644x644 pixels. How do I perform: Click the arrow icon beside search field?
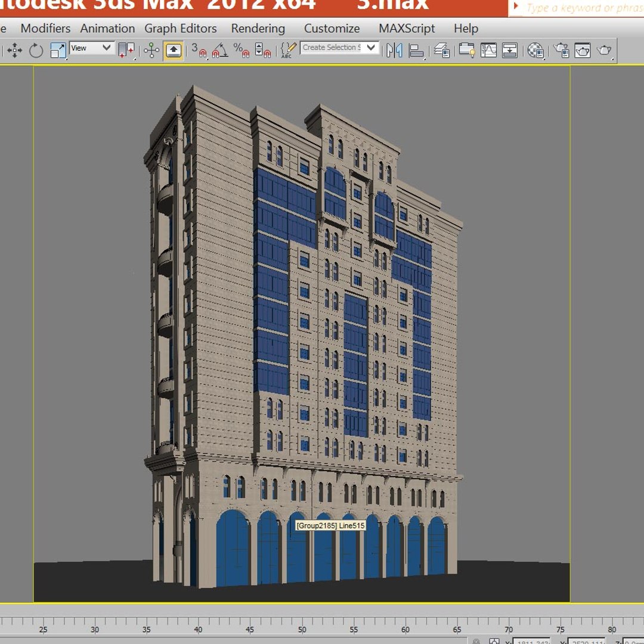pyautogui.click(x=516, y=7)
